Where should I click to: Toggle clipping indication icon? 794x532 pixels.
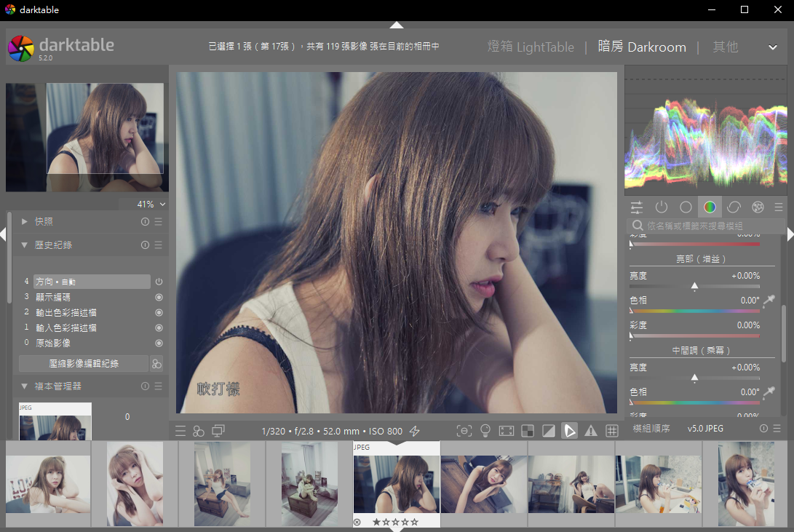(549, 431)
